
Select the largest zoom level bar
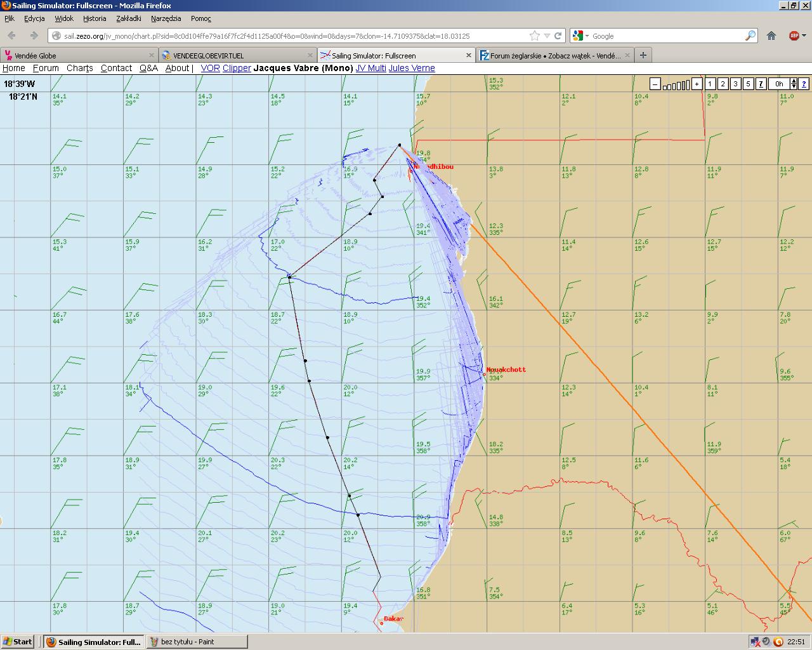[686, 84]
